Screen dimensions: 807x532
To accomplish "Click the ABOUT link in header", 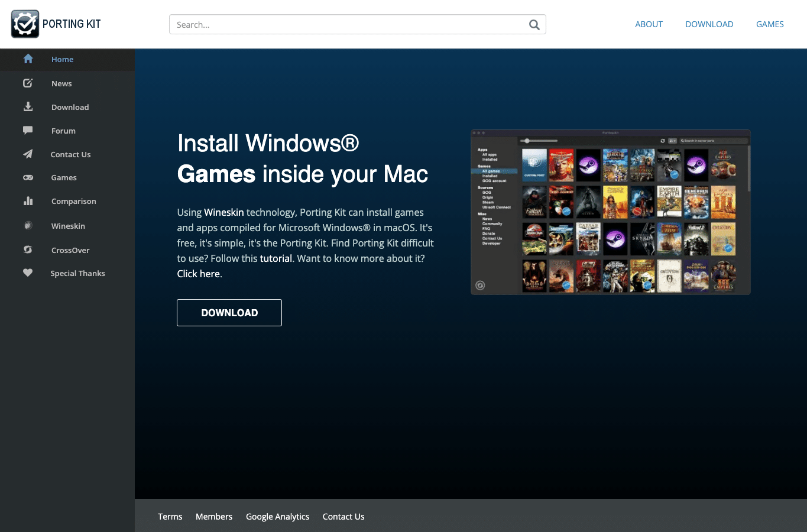I will pyautogui.click(x=649, y=24).
